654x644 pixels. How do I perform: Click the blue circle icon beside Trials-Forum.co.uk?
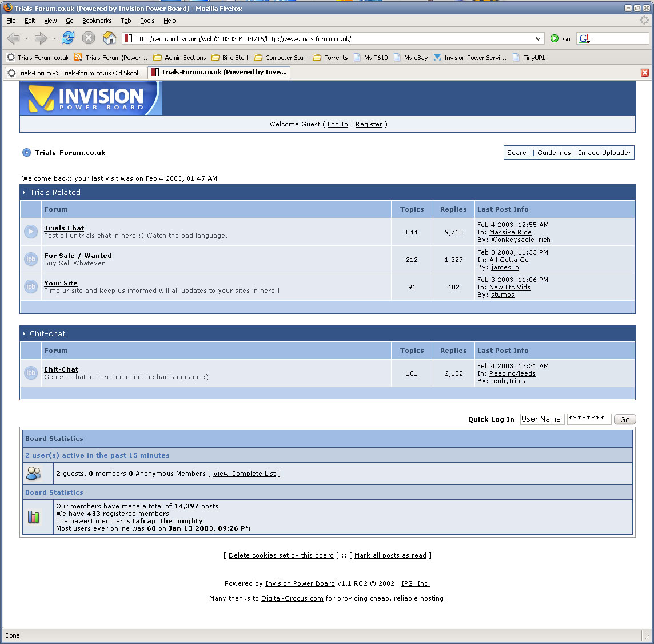point(26,152)
